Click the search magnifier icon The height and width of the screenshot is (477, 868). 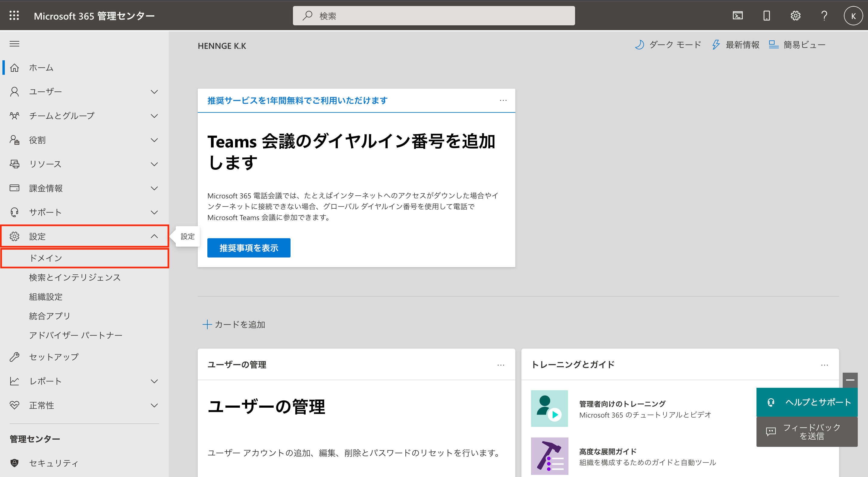coord(307,15)
